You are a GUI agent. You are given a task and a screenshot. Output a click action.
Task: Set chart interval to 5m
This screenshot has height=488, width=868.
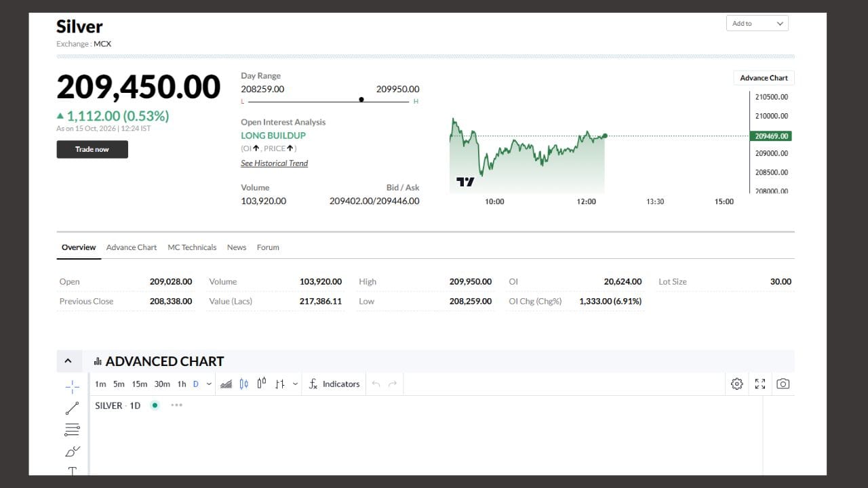119,384
